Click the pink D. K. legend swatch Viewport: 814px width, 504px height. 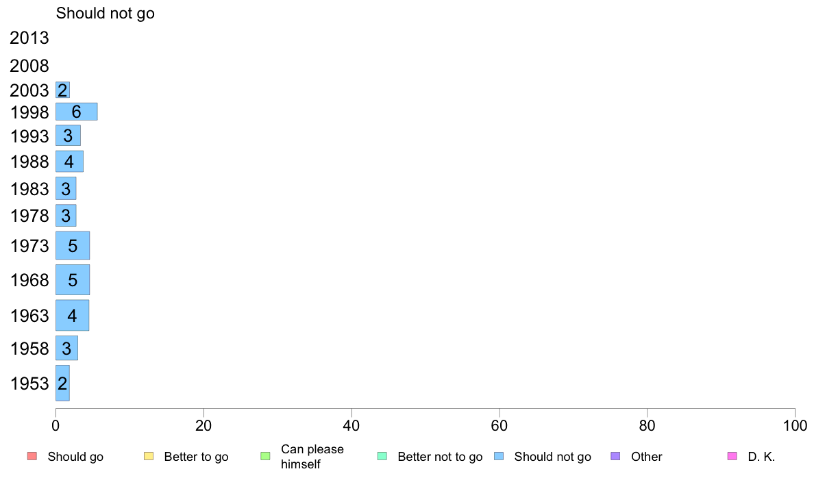click(732, 456)
